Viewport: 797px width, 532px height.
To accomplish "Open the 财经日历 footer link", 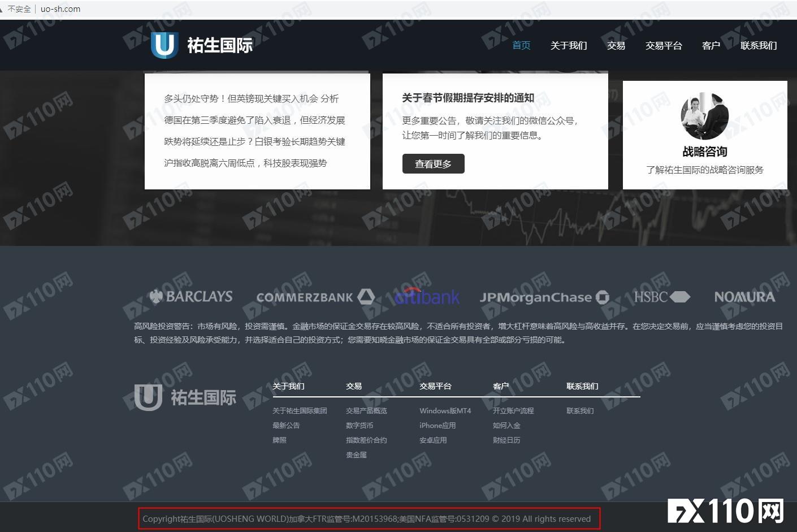I will tap(506, 440).
